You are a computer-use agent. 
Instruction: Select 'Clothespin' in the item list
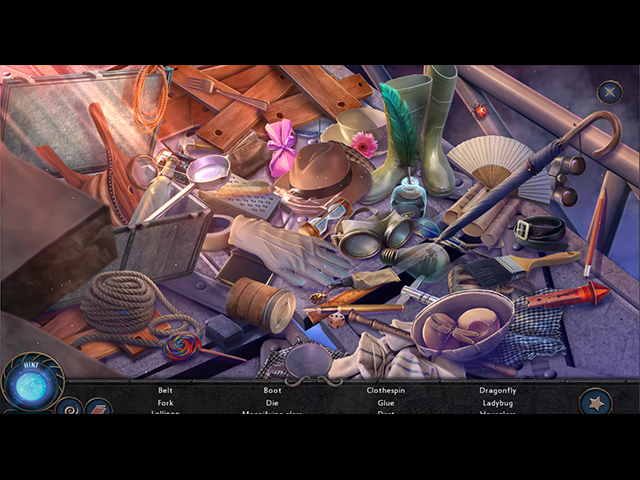tap(385, 390)
